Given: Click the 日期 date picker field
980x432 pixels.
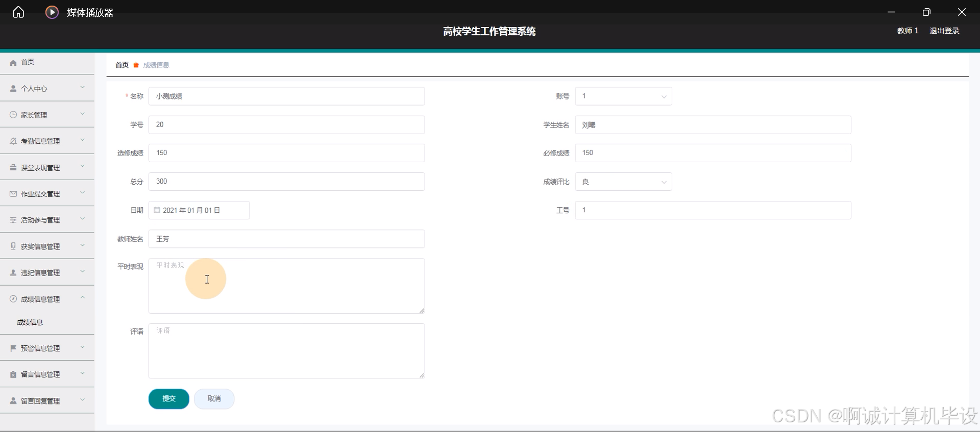Looking at the screenshot, I should pyautogui.click(x=199, y=210).
